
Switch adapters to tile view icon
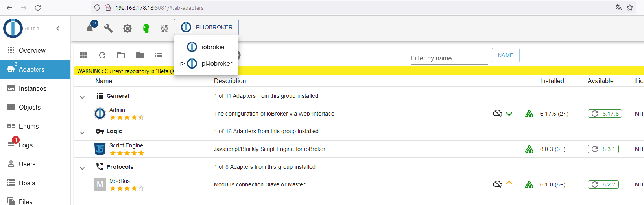pyautogui.click(x=83, y=55)
